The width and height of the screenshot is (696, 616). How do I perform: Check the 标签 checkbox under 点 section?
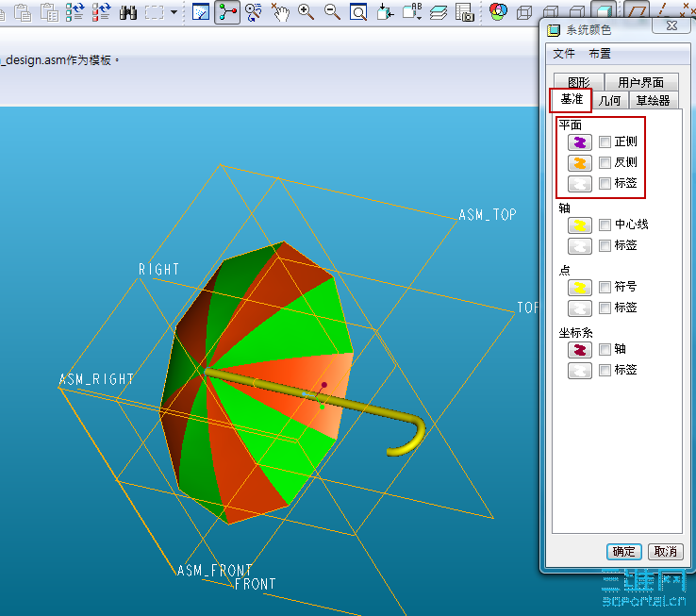coord(605,308)
